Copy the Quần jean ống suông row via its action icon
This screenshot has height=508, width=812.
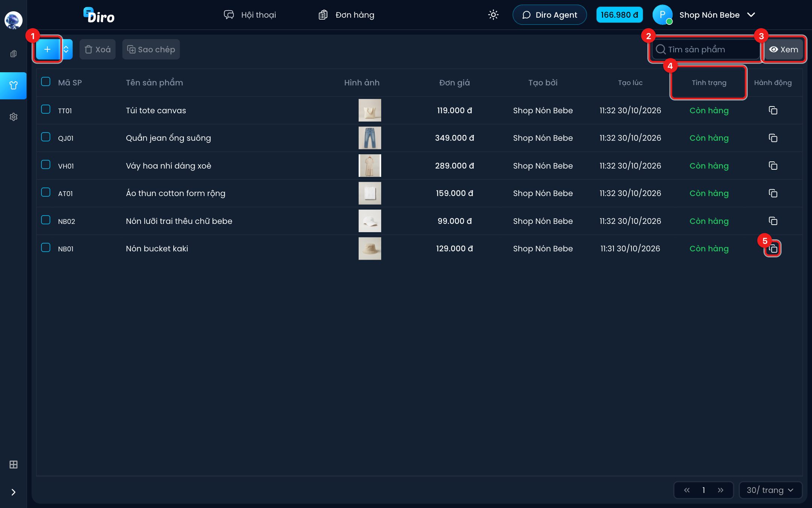[773, 138]
